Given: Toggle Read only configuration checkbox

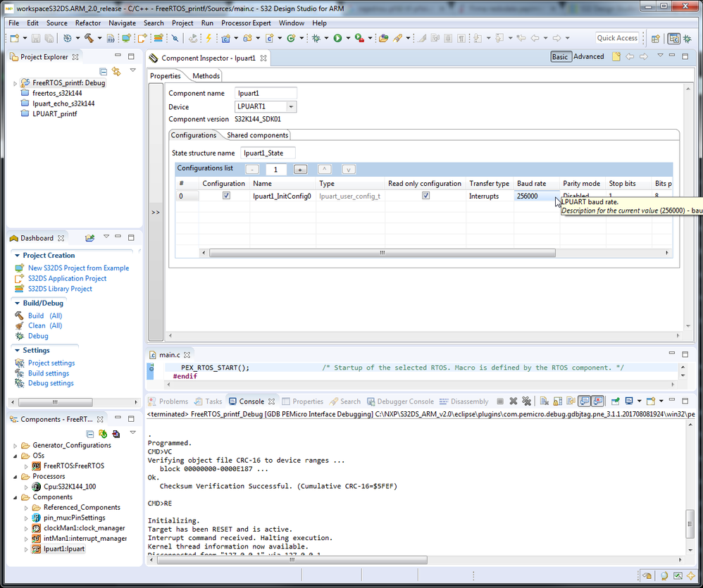Looking at the screenshot, I should click(426, 195).
